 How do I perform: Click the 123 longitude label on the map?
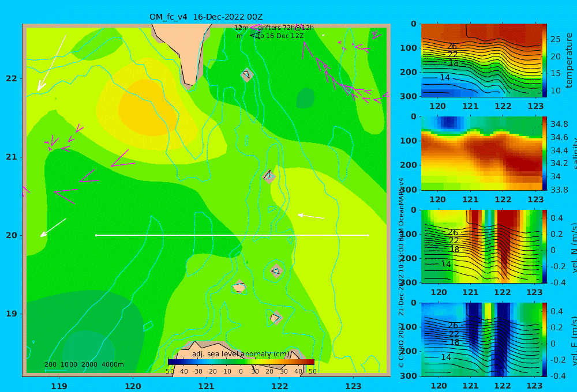tap(353, 386)
